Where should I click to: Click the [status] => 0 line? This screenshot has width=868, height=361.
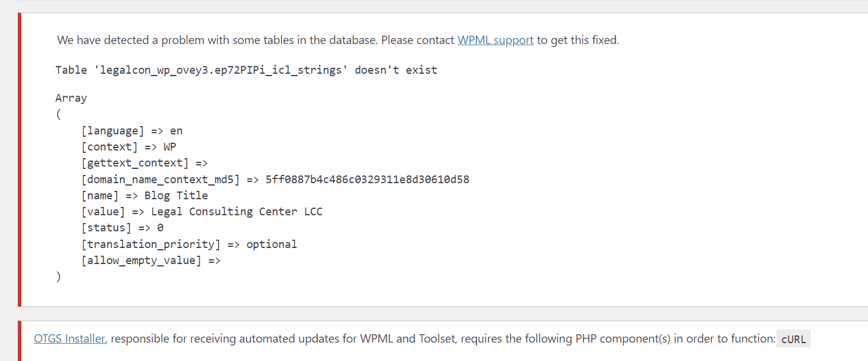122,228
